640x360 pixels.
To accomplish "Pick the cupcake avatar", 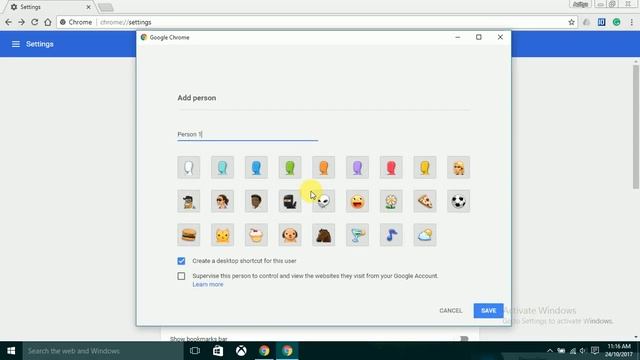I will [256, 235].
